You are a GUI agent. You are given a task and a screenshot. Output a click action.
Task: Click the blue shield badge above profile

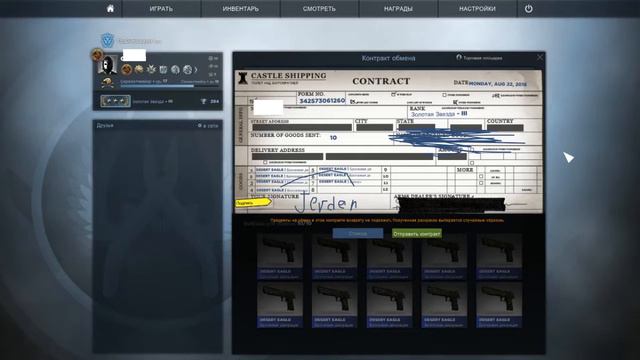point(108,40)
